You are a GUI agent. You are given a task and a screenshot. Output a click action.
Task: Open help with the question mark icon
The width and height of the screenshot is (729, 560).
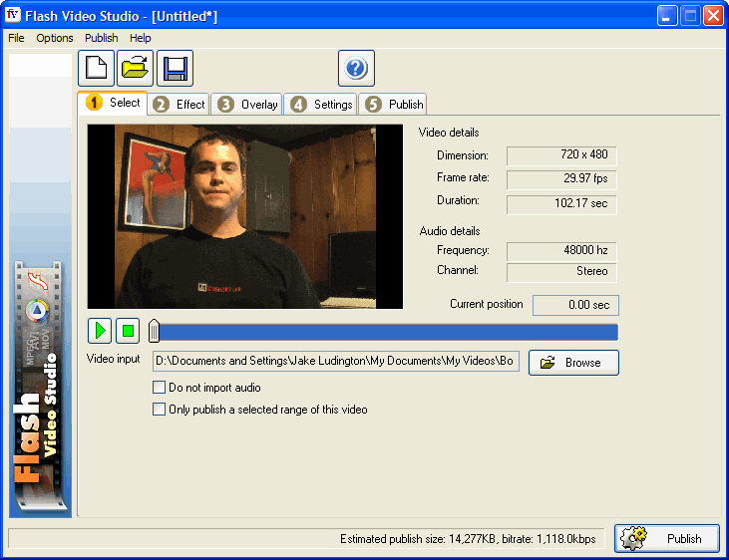[356, 69]
